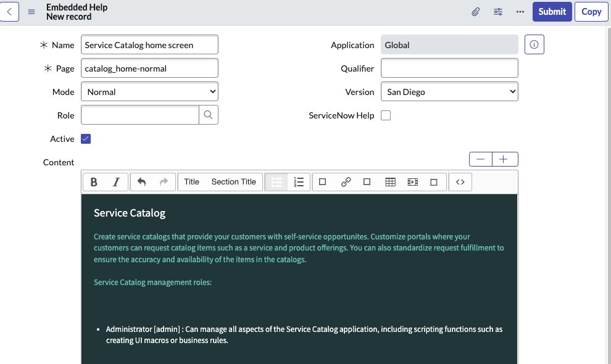
Task: Shrink the Content editor with minus button
Action: (x=480, y=159)
